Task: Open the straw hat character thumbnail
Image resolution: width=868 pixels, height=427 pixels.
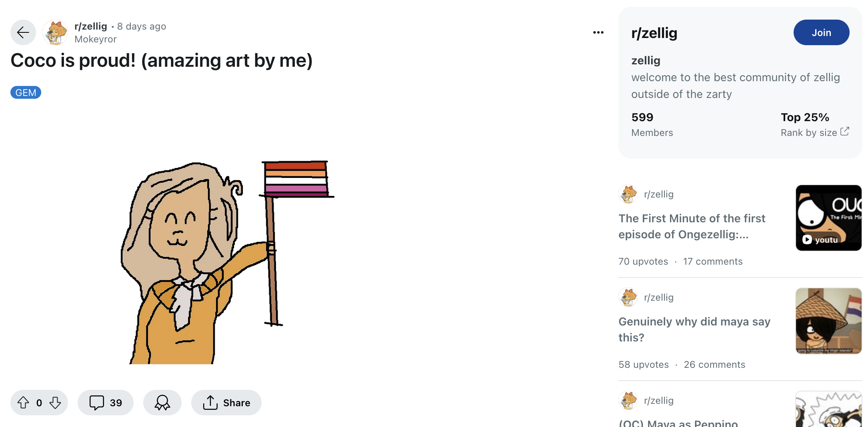Action: 829,321
